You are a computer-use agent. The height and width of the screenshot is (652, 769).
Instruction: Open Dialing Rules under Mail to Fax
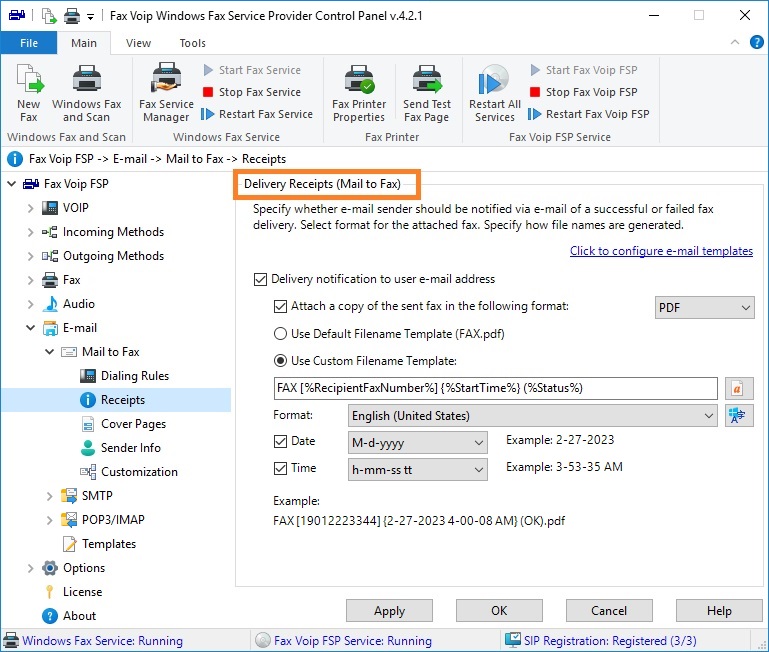pyautogui.click(x=134, y=376)
